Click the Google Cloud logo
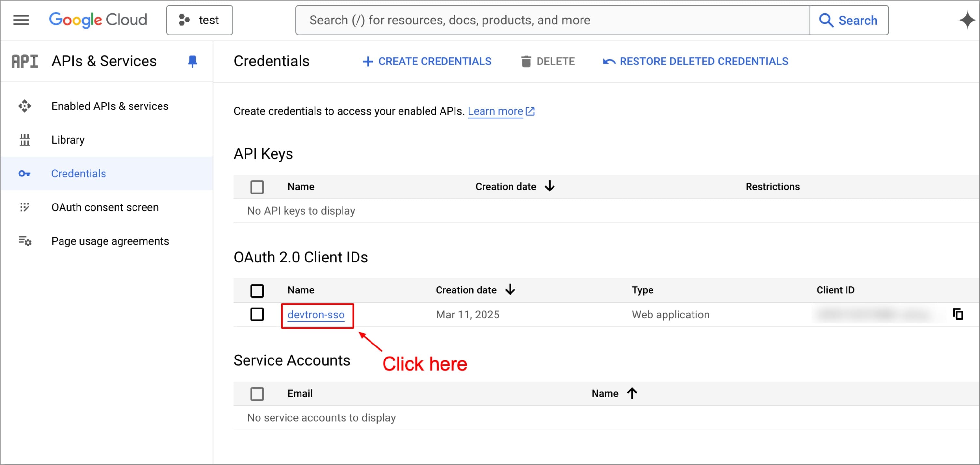Viewport: 980px width, 465px height. click(98, 20)
